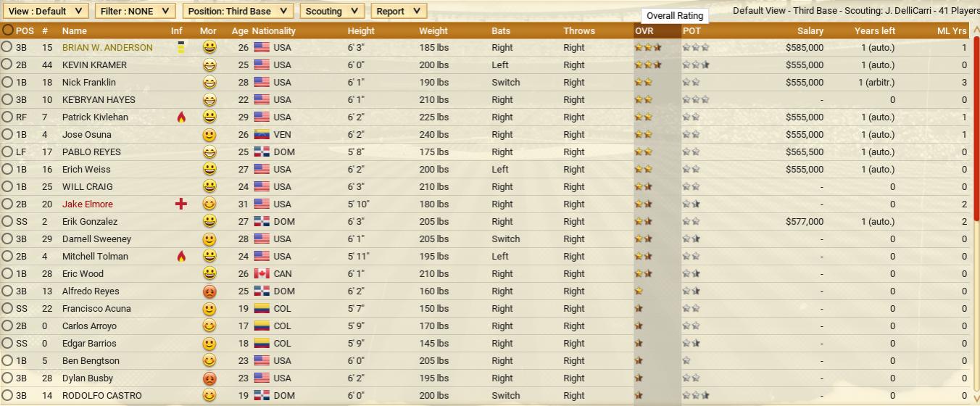Click Brian W. Anderson's yellow info icon
Screen dimensions: 980x406
tap(180, 48)
